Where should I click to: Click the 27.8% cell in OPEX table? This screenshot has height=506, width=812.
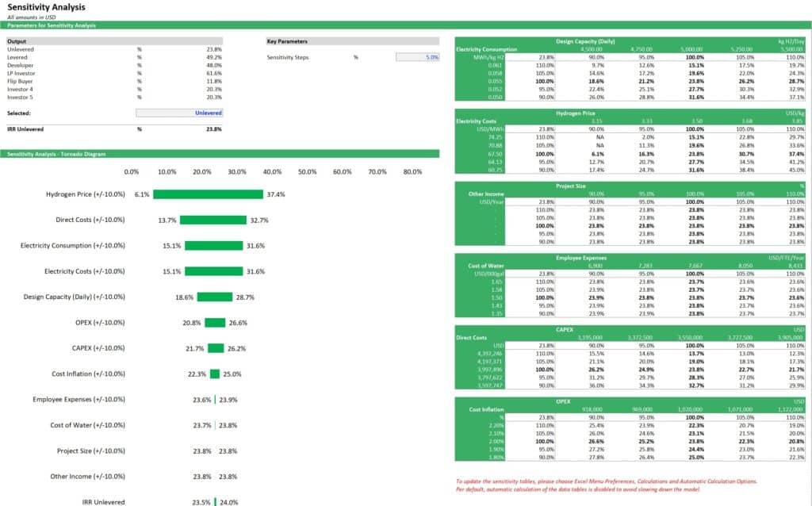(x=596, y=458)
